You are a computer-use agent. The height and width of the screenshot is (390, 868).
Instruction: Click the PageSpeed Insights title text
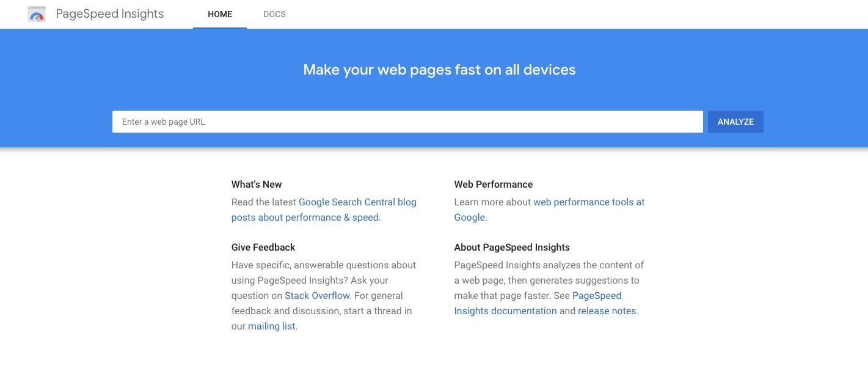point(110,14)
